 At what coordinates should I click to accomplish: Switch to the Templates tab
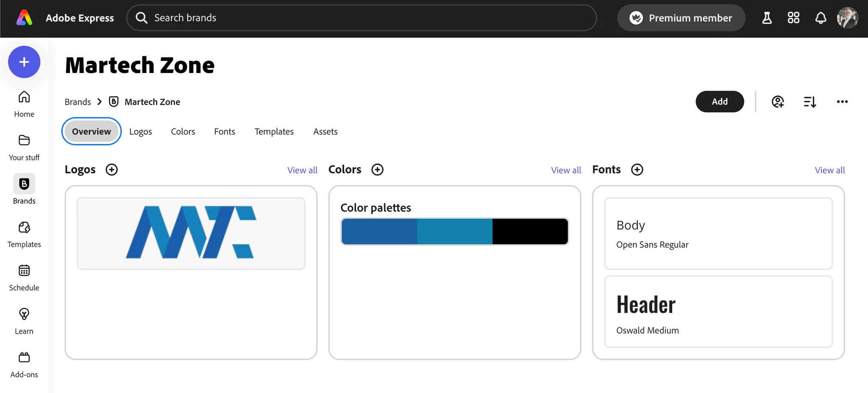[x=274, y=131]
